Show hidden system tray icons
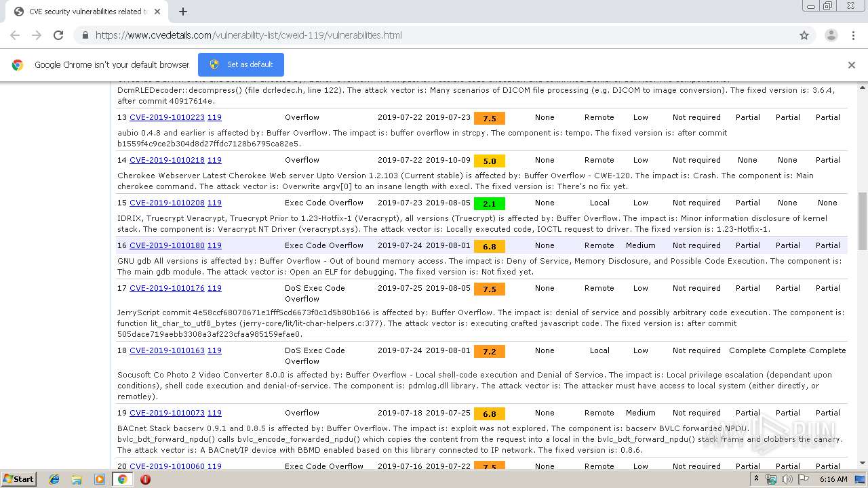 coord(756,479)
